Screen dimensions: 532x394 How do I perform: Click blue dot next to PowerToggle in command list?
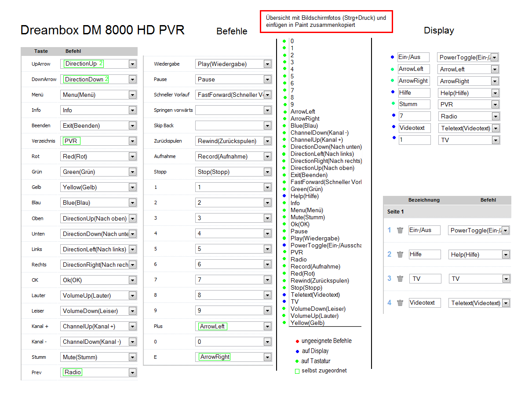pos(284,245)
